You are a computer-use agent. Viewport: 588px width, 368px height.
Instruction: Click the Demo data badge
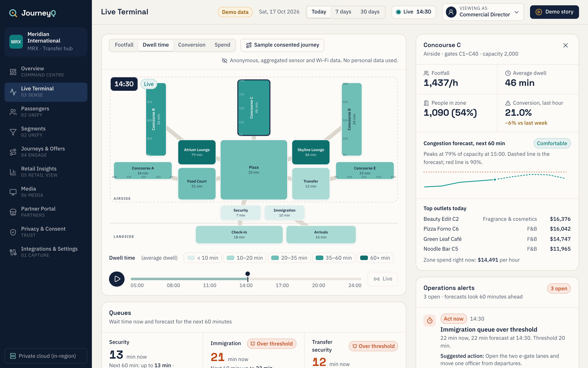(235, 12)
